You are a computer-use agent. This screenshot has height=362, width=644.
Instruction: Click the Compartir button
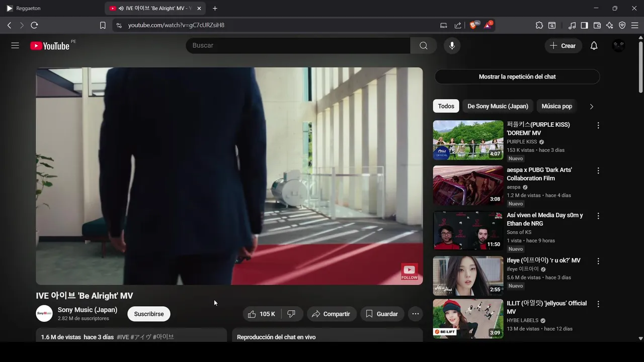[x=332, y=314]
